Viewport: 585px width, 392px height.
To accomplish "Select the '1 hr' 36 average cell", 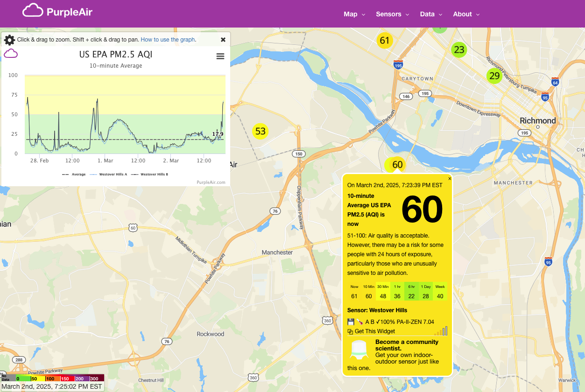I will [x=397, y=292].
